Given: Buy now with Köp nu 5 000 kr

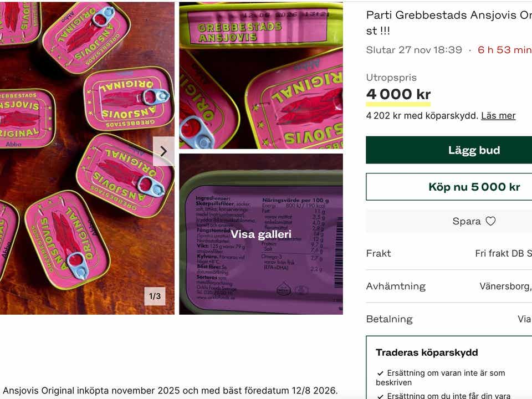Looking at the screenshot, I should point(449,187).
